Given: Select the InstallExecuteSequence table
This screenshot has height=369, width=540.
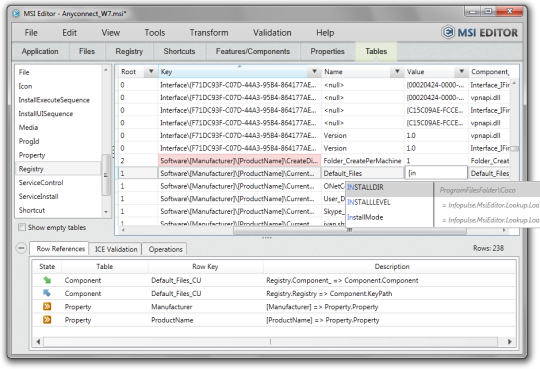Looking at the screenshot, I should pos(58,100).
